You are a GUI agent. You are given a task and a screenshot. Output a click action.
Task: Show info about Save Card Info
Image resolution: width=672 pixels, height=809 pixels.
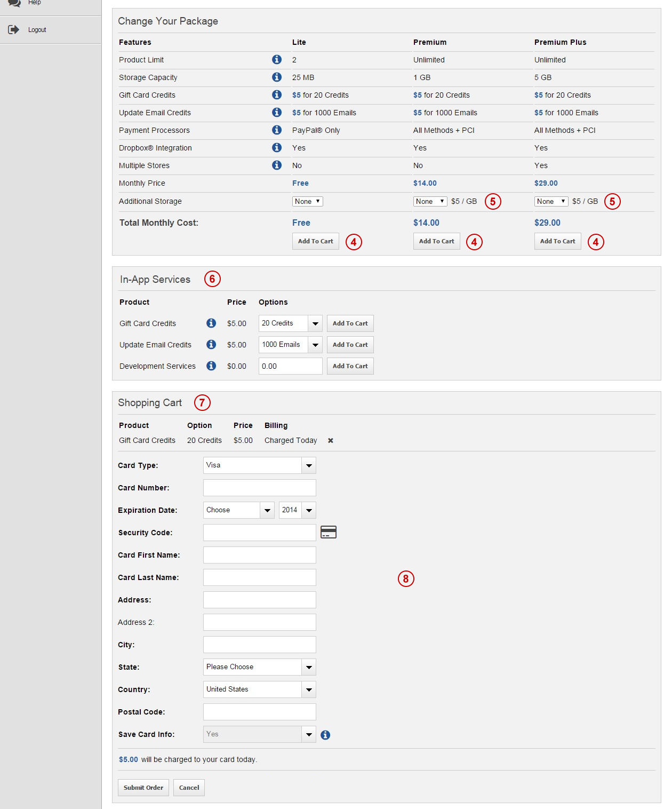pyautogui.click(x=325, y=735)
